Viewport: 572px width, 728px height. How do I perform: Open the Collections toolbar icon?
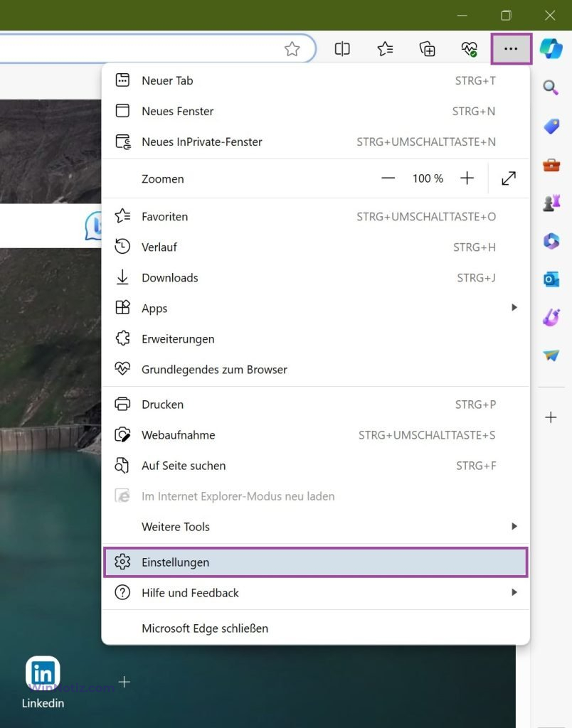[427, 48]
